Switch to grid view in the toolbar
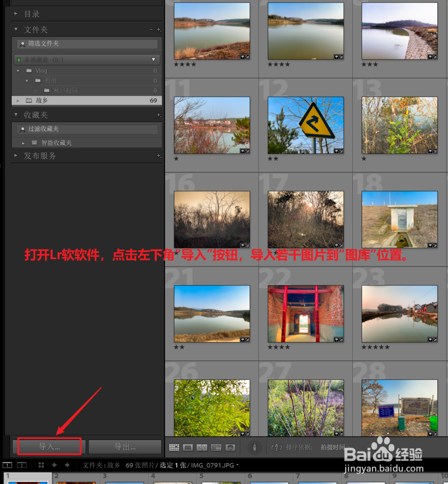This screenshot has height=484, width=448. [174, 447]
